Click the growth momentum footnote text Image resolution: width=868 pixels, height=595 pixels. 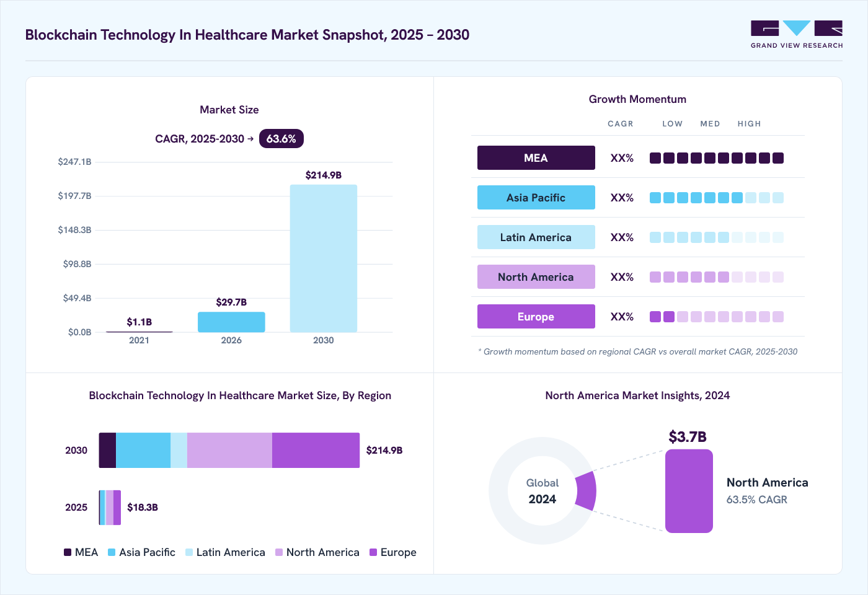point(638,351)
